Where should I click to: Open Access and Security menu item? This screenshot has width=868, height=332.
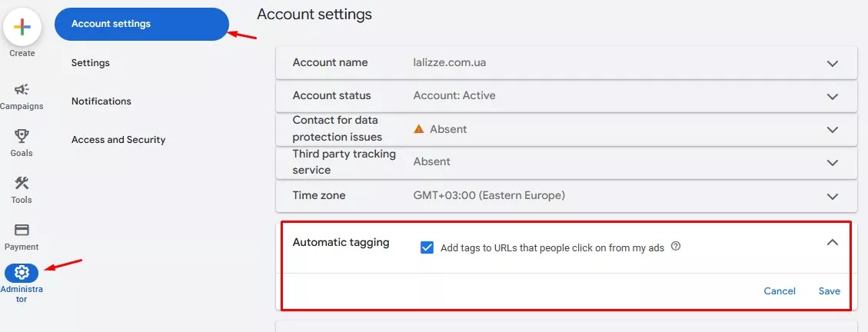click(x=118, y=140)
